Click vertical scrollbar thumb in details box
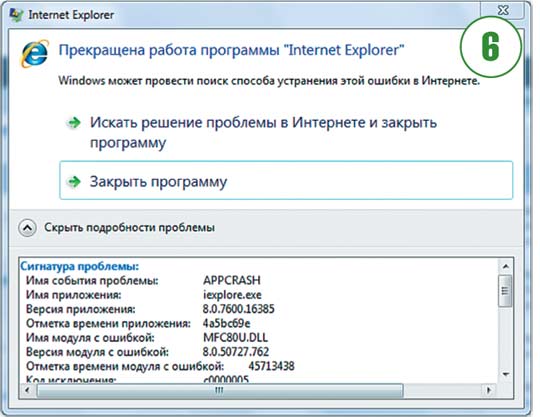The width and height of the screenshot is (540, 417). coord(506,291)
